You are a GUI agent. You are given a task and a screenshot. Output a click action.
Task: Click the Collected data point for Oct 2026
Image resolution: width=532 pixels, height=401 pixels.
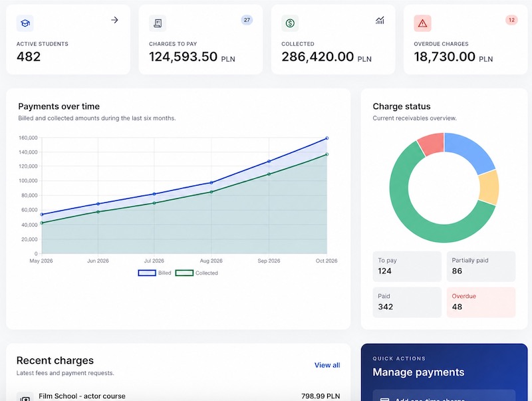click(x=327, y=154)
